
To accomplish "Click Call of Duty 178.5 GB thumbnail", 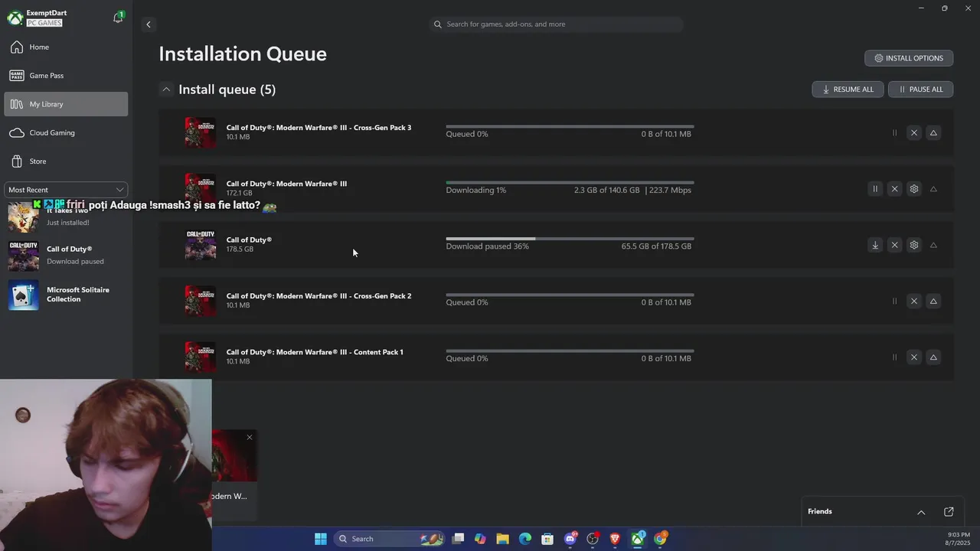I will click(201, 245).
